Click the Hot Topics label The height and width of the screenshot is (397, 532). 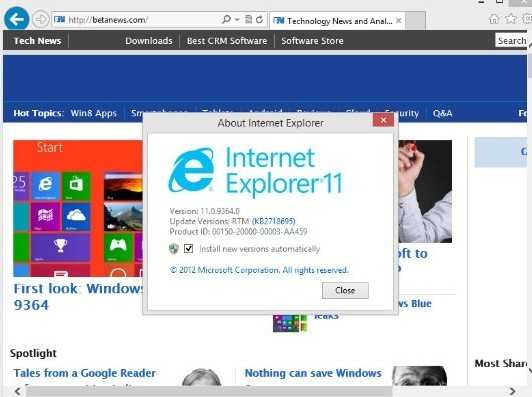pos(38,113)
